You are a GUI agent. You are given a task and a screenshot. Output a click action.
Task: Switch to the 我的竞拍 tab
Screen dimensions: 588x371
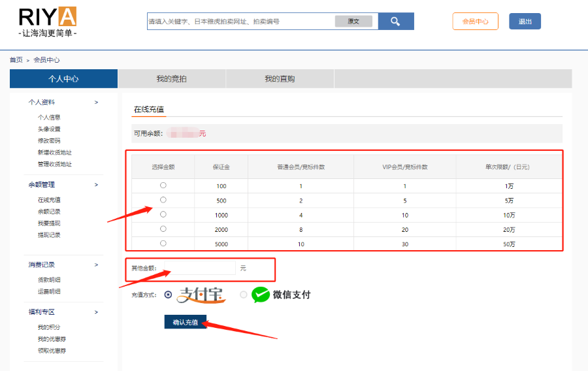[171, 79]
